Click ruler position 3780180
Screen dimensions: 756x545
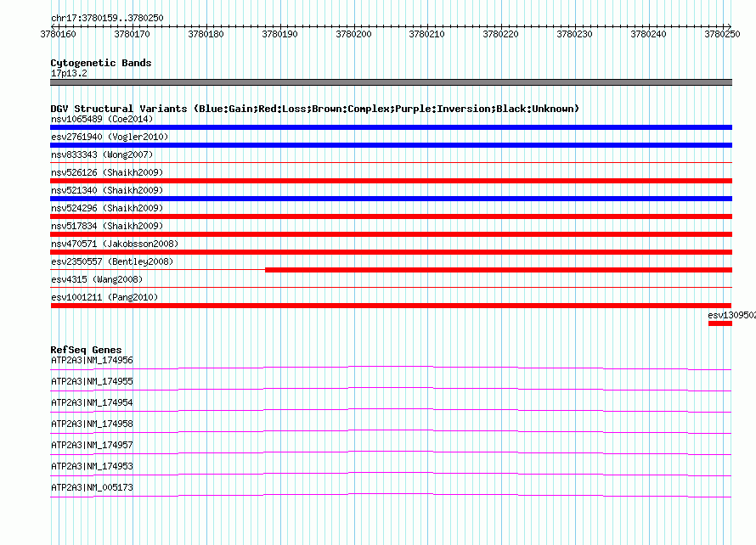pos(206,34)
